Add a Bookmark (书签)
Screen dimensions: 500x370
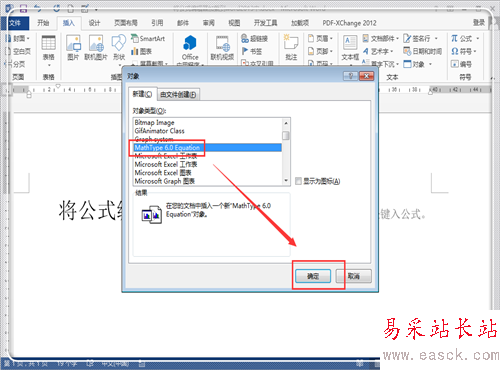tap(252, 51)
